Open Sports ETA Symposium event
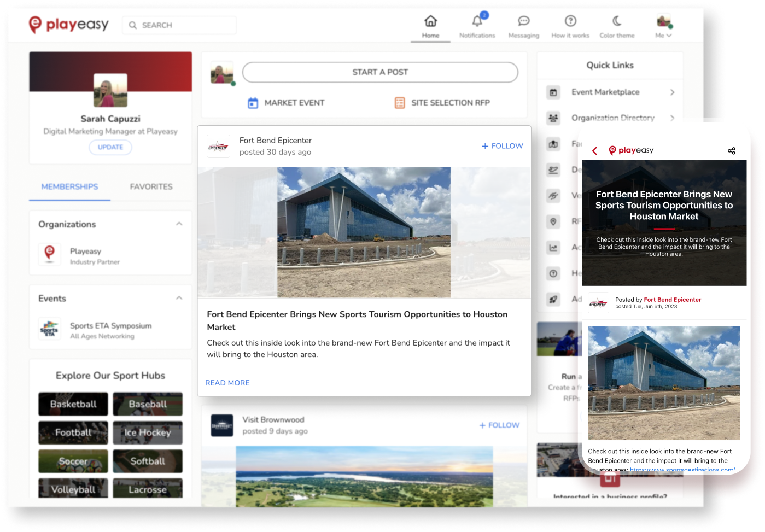 click(x=110, y=330)
